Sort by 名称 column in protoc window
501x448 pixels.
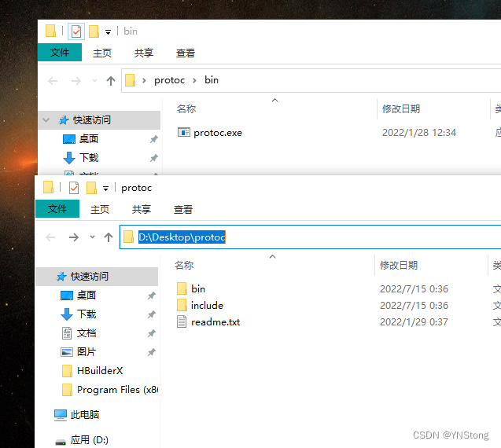(x=184, y=266)
